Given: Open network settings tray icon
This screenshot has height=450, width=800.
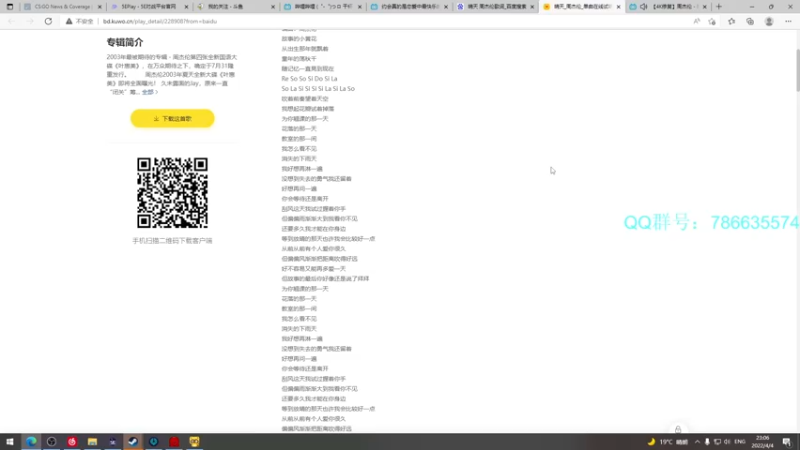Looking at the screenshot, I should click(717, 442).
